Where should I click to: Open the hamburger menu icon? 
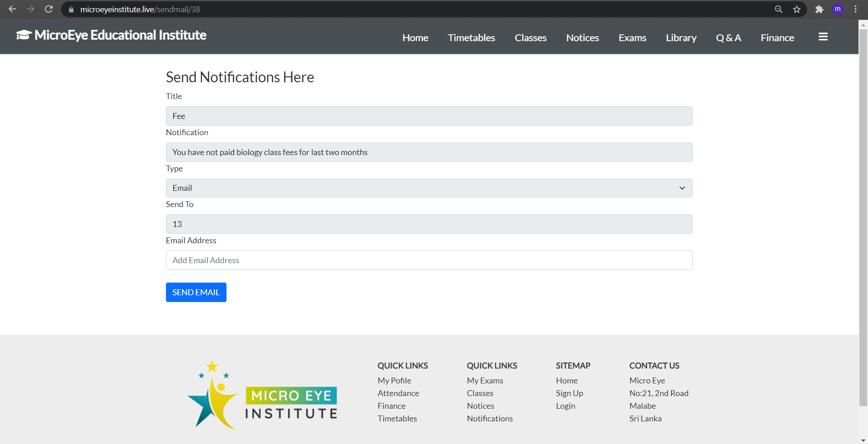(823, 37)
